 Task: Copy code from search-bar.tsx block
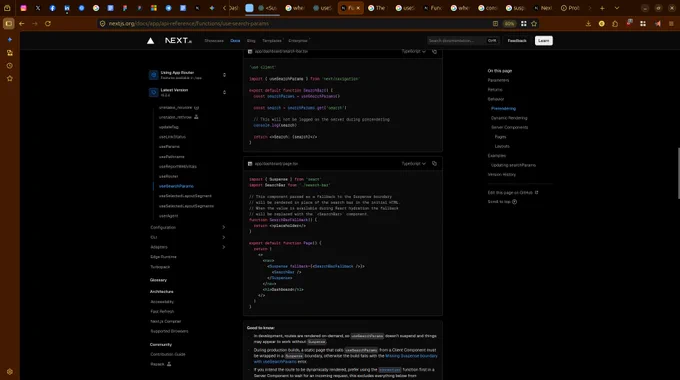434,51
